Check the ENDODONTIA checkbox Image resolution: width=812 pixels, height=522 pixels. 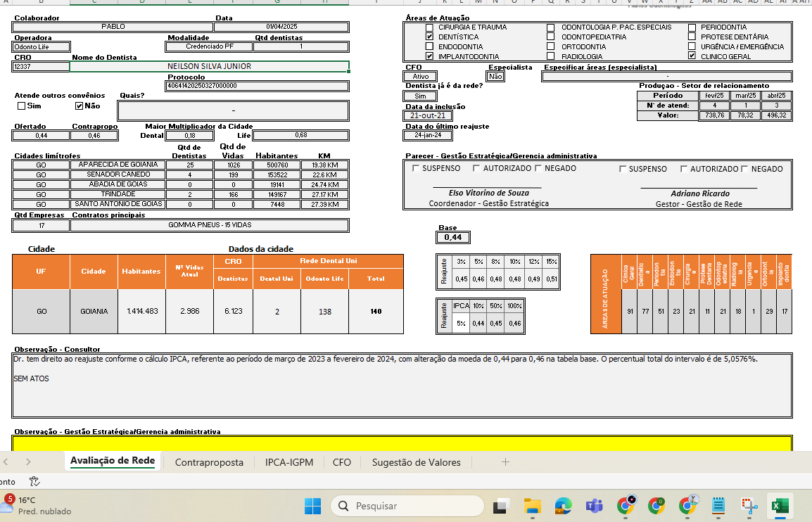click(x=429, y=47)
